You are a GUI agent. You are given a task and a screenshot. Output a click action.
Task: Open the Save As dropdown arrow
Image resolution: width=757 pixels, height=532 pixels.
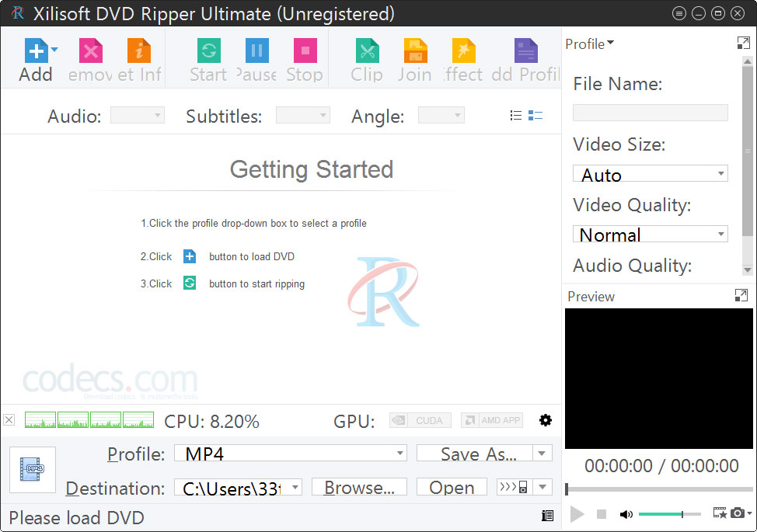[542, 453]
